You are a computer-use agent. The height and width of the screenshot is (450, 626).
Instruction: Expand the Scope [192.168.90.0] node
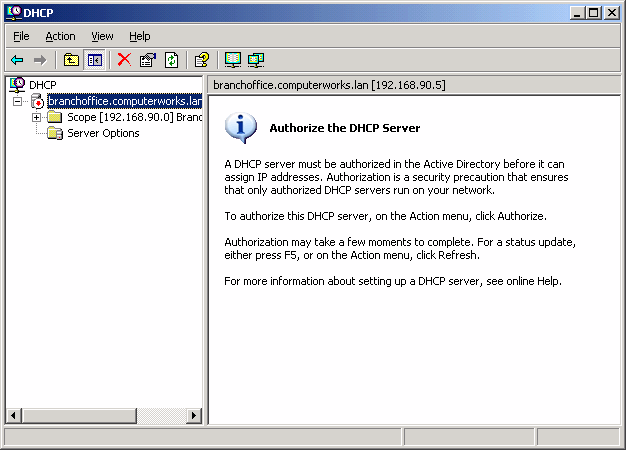(x=36, y=117)
